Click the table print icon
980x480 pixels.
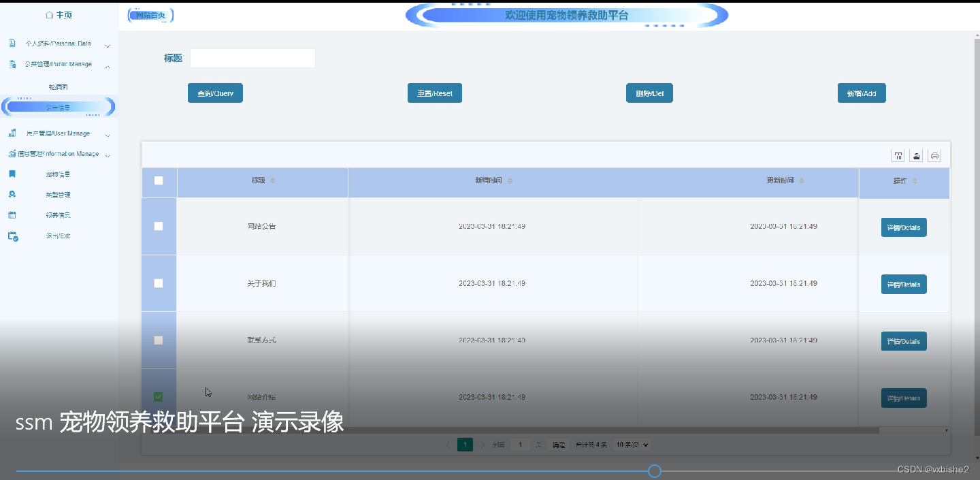(935, 156)
